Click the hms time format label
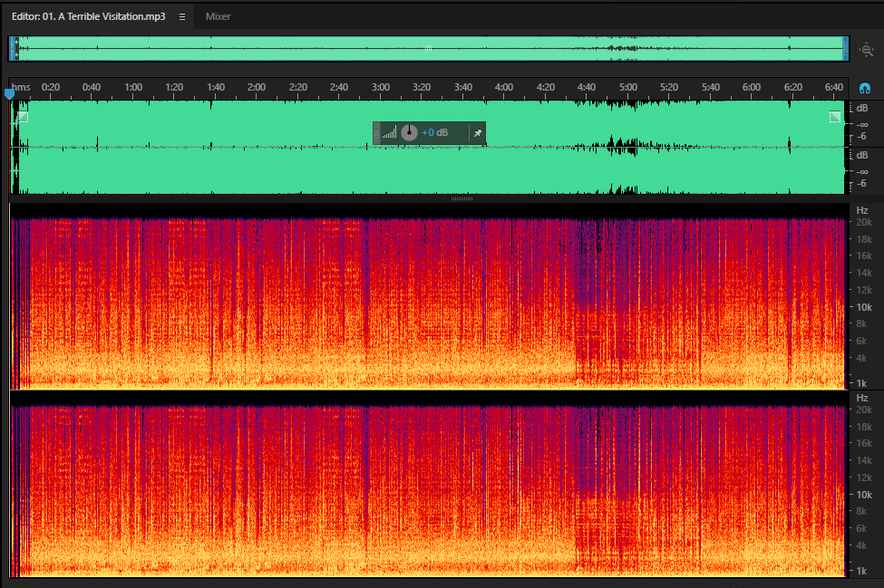884x588 pixels. point(21,87)
